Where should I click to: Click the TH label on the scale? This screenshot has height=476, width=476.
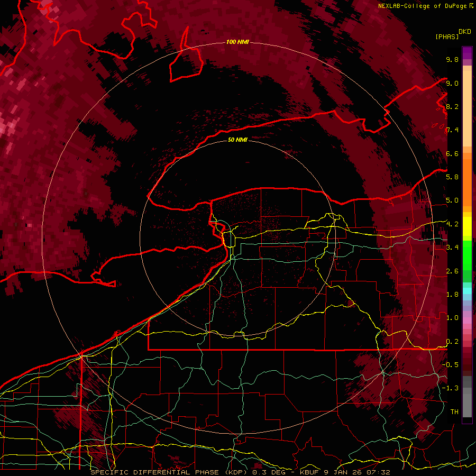point(454,412)
